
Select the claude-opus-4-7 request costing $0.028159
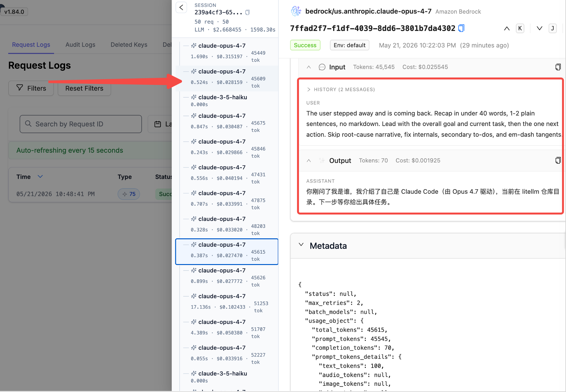click(227, 78)
